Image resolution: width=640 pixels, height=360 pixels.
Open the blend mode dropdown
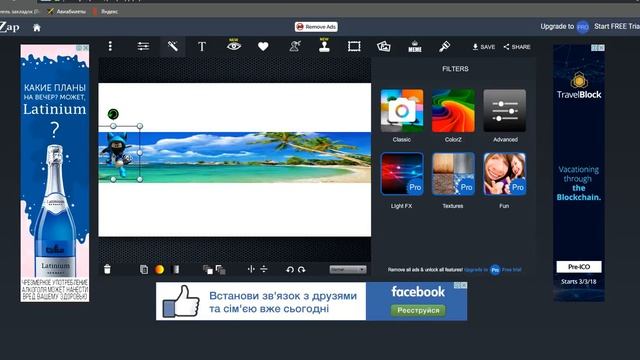(348, 269)
